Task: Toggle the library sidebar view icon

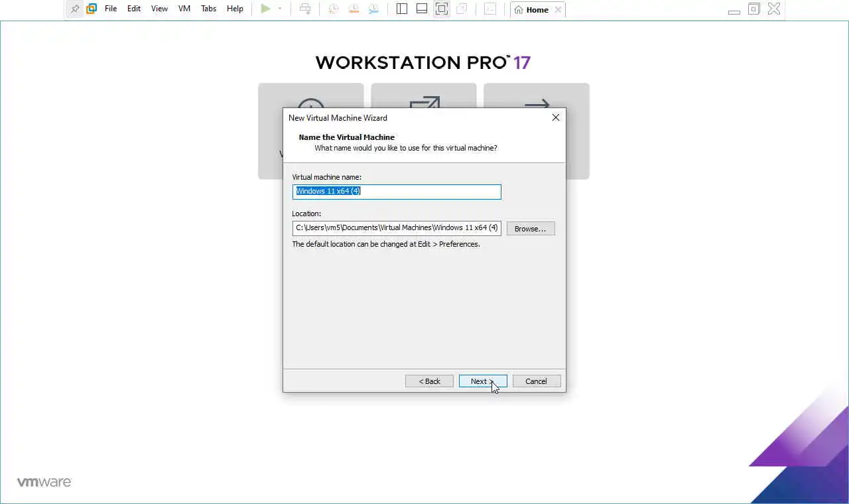Action: tap(401, 9)
